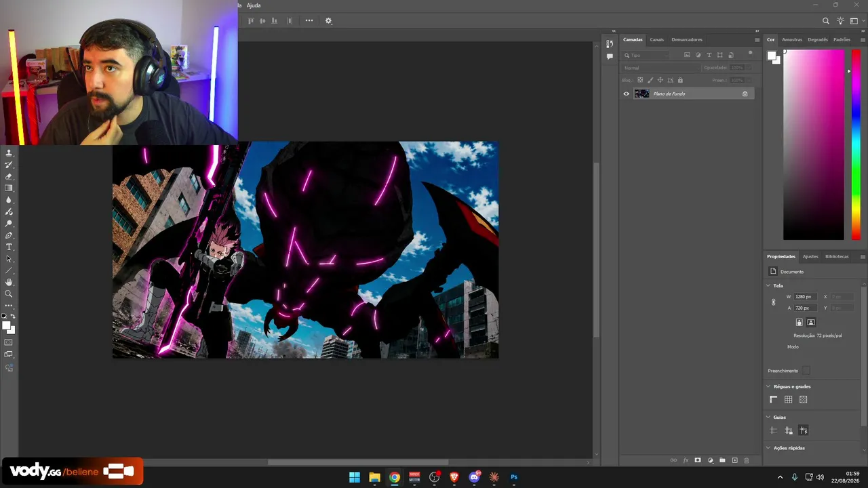
Task: Toggle Quick Mask mode
Action: 9,342
